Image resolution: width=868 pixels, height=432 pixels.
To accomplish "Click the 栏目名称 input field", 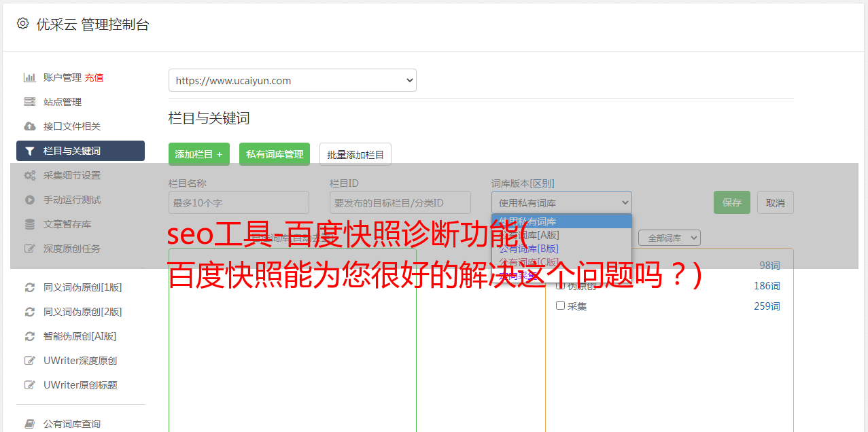I will (x=239, y=202).
